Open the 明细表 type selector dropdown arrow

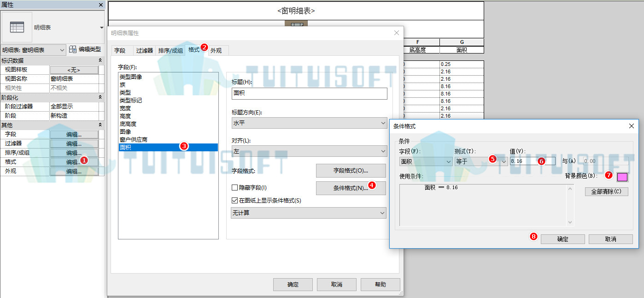coord(102,28)
